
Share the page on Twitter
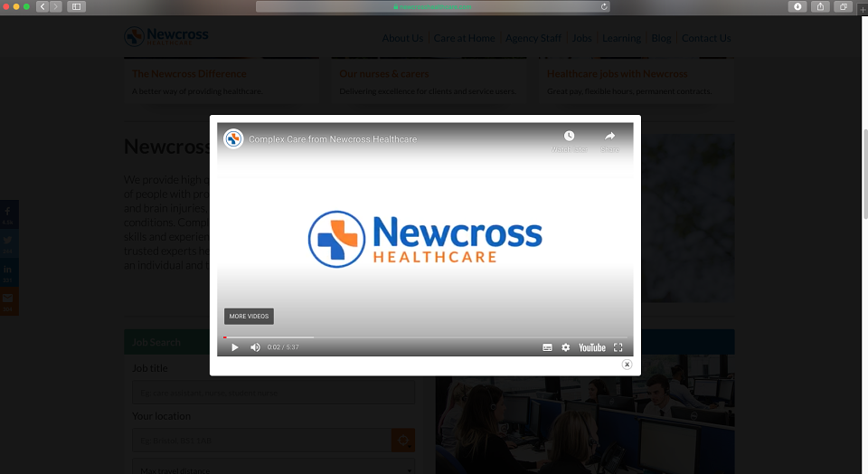[8, 243]
